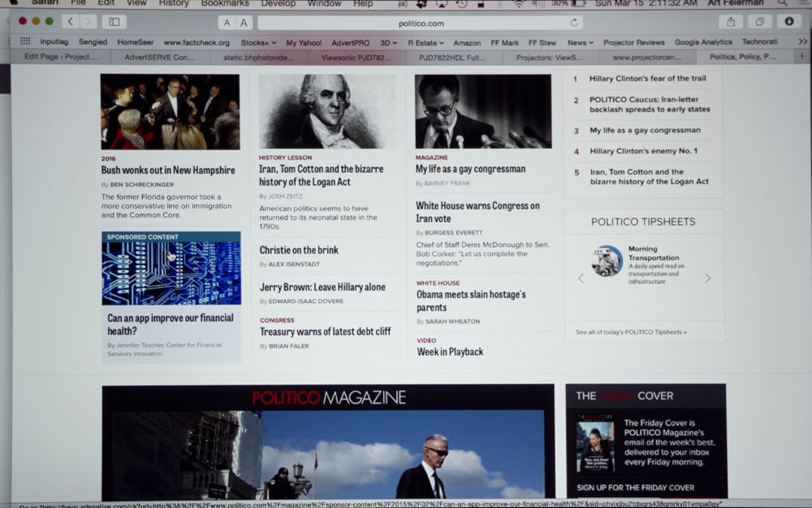812x508 pixels.
Task: Expand the Stocks bookmarks folder
Action: [258, 42]
